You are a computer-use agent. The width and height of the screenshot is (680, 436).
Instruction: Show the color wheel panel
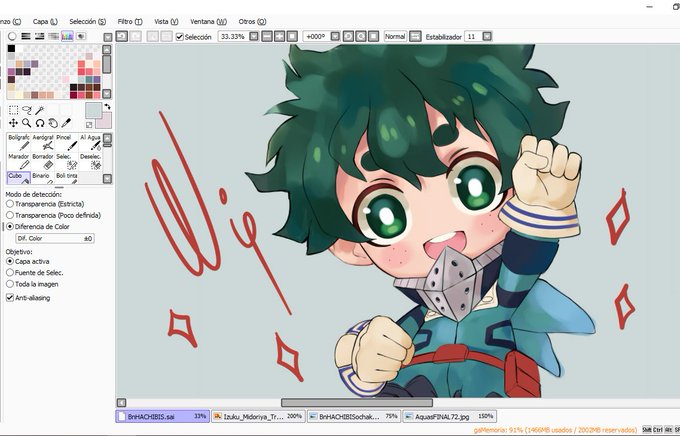coord(12,36)
